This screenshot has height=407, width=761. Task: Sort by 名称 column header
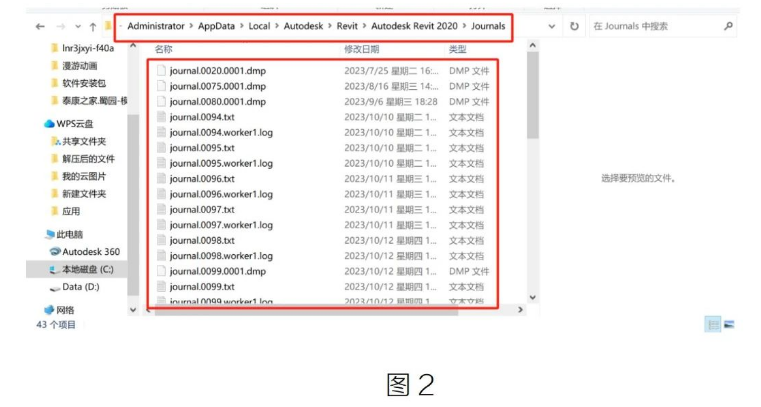[x=164, y=49]
